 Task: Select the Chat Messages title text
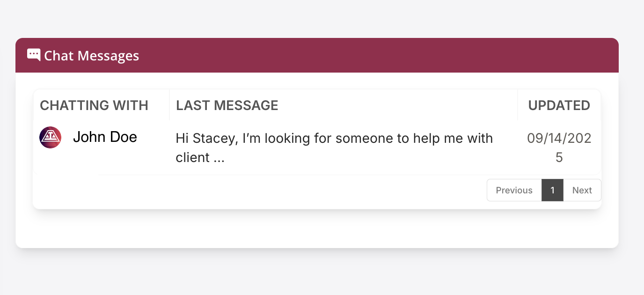[92, 56]
